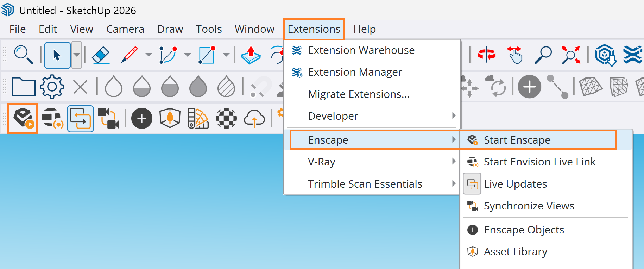
Task: Open the View menu
Action: pos(82,29)
